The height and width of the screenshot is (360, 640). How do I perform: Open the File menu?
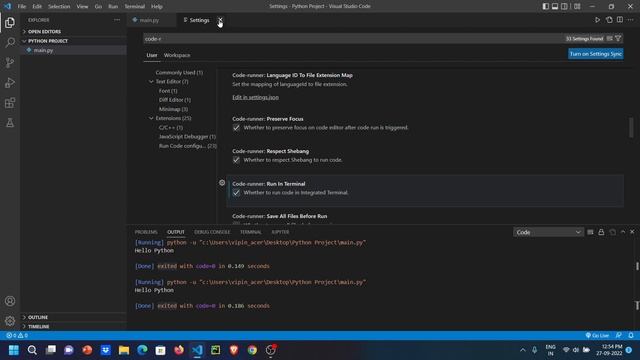[x=22, y=7]
